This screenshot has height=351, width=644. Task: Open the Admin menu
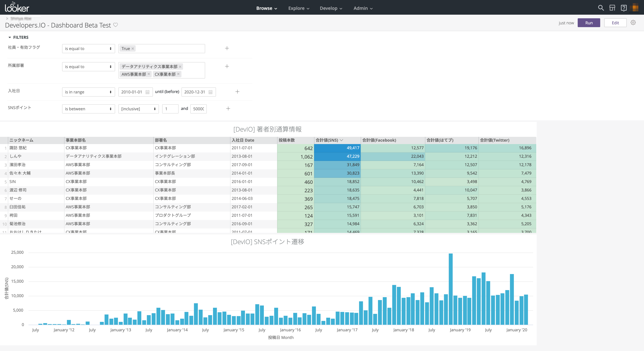(x=362, y=8)
